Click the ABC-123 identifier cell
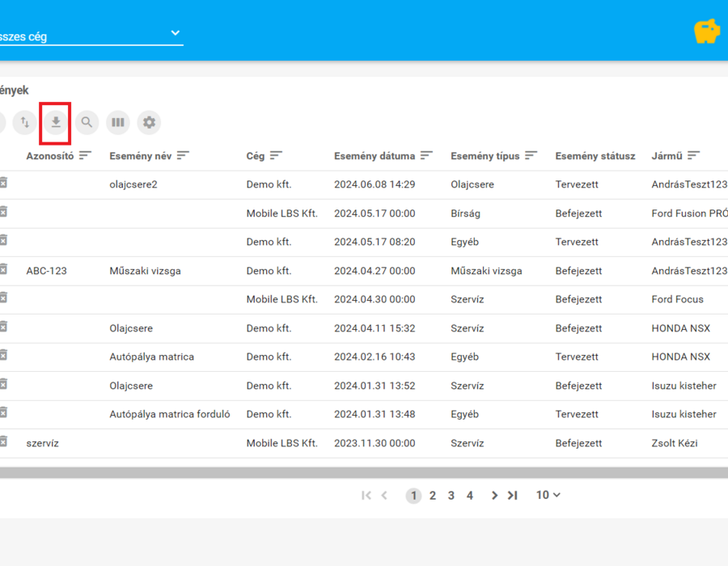The height and width of the screenshot is (566, 728). tap(46, 271)
